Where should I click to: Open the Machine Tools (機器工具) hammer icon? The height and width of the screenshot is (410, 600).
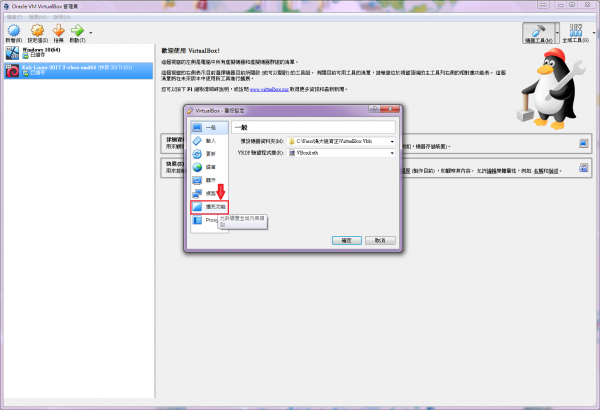point(533,32)
